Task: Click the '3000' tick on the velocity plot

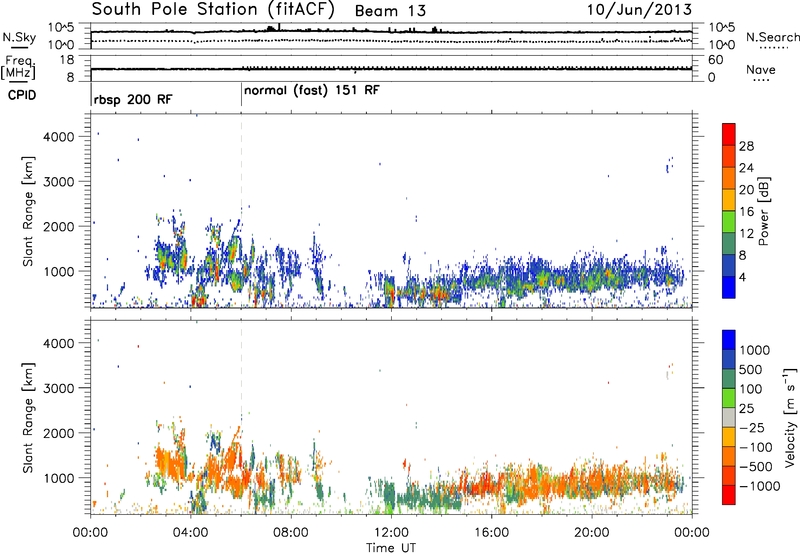Action: coord(58,388)
